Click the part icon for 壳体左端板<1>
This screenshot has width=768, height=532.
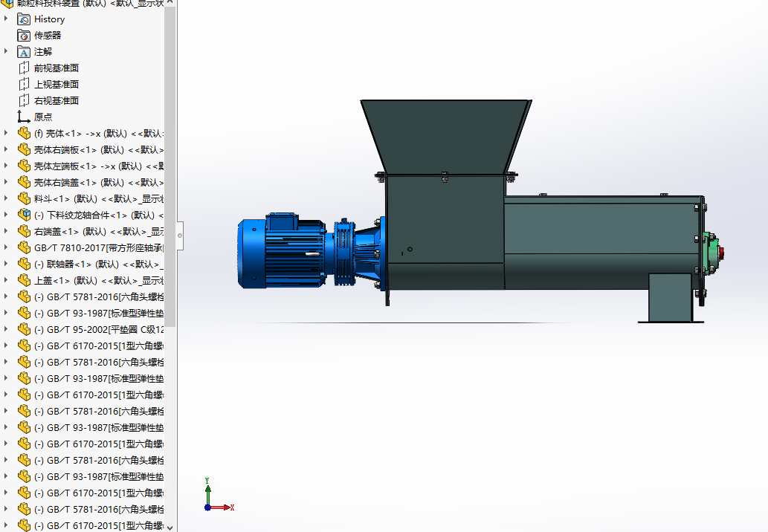click(x=24, y=166)
